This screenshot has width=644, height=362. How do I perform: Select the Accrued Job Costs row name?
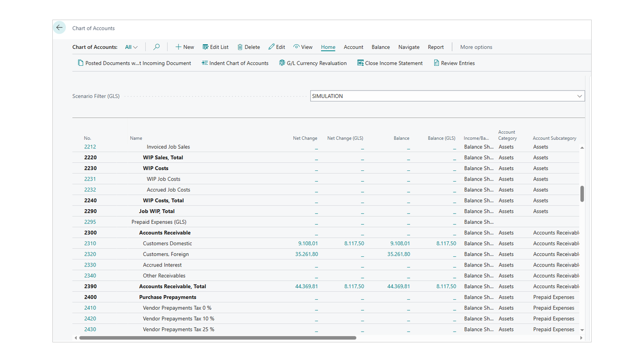[169, 190]
